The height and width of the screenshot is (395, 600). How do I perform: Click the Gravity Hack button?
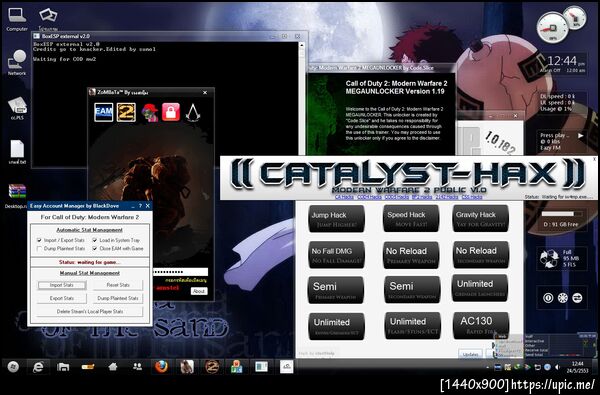[x=481, y=218]
